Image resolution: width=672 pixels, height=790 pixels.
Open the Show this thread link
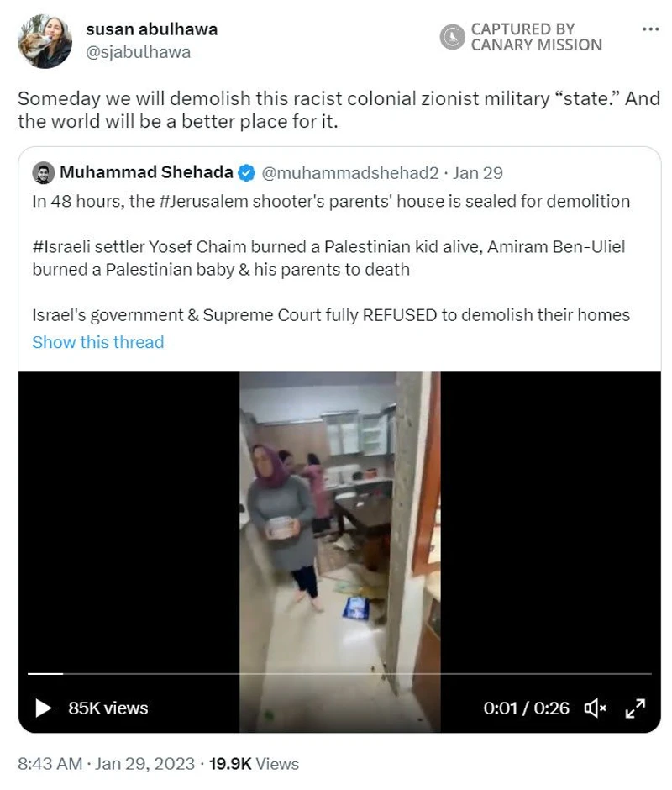98,342
